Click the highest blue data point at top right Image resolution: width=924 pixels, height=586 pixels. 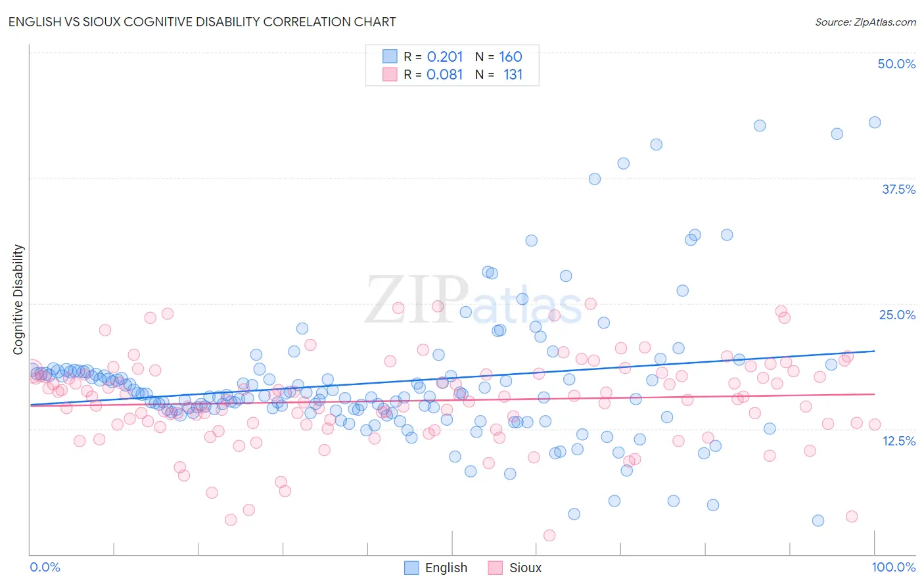click(875, 122)
